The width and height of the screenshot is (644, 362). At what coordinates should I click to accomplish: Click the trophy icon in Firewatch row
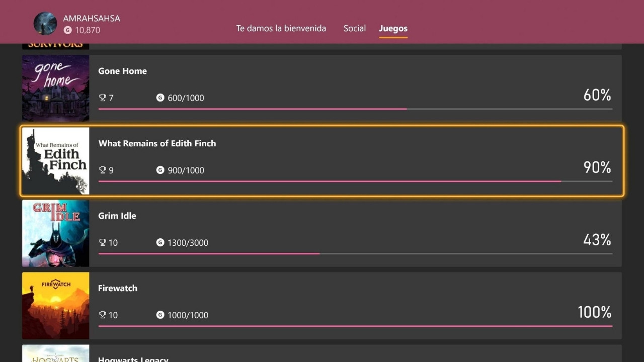(103, 315)
